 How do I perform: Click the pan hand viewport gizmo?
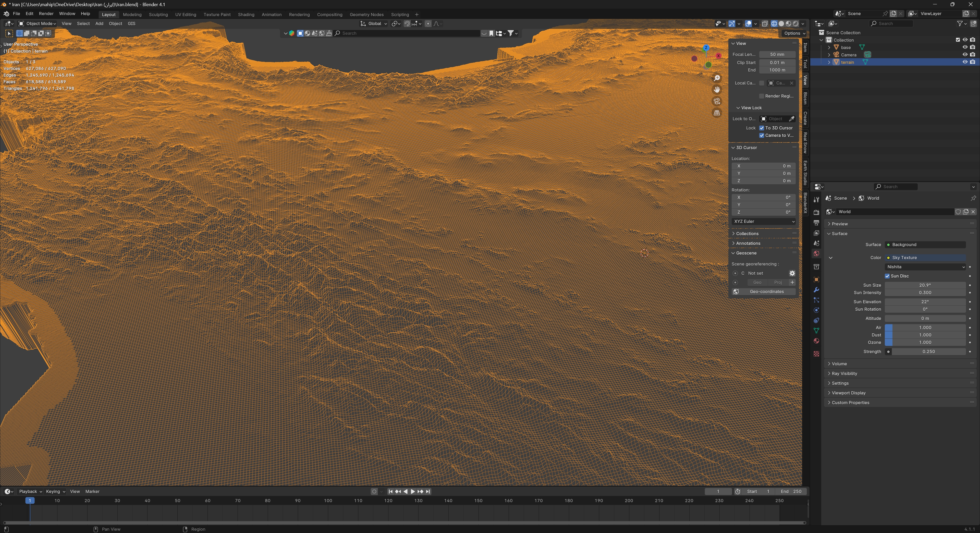click(717, 90)
